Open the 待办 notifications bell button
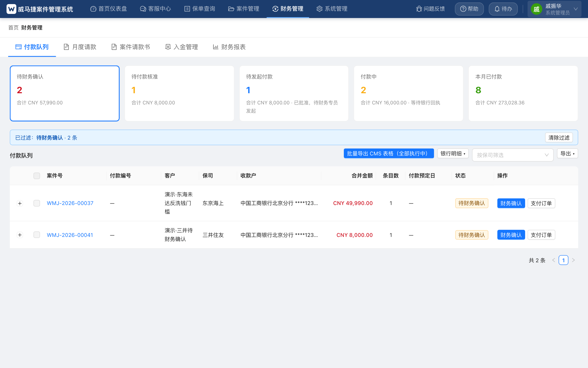The width and height of the screenshot is (588, 368). click(x=503, y=9)
